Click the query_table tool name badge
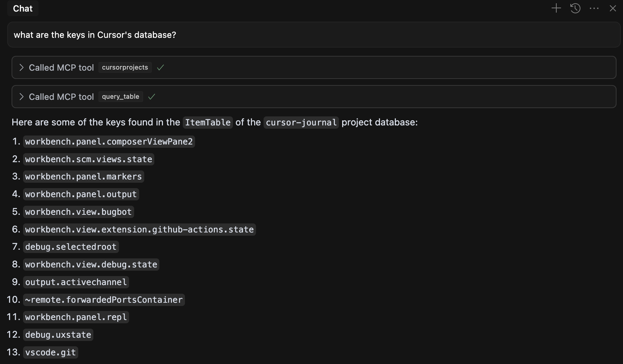 [x=120, y=97]
